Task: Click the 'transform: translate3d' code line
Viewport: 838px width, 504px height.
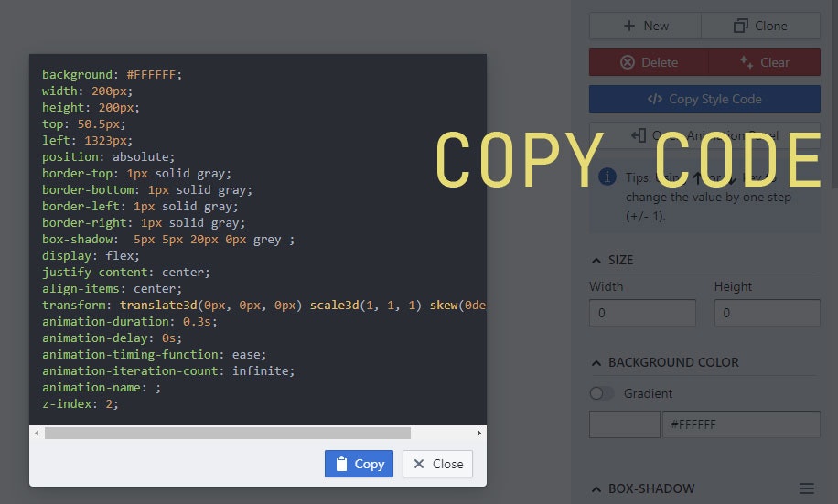Action: (x=264, y=305)
